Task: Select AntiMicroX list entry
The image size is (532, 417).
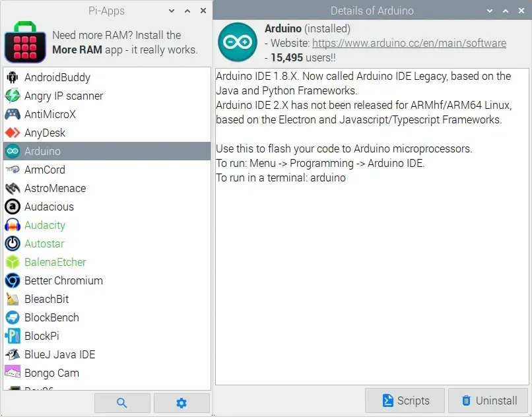Action: pyautogui.click(x=107, y=114)
